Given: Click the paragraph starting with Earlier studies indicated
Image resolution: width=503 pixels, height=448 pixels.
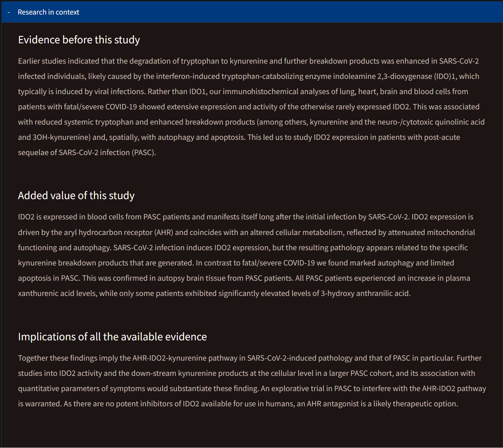Looking at the screenshot, I should point(251,107).
